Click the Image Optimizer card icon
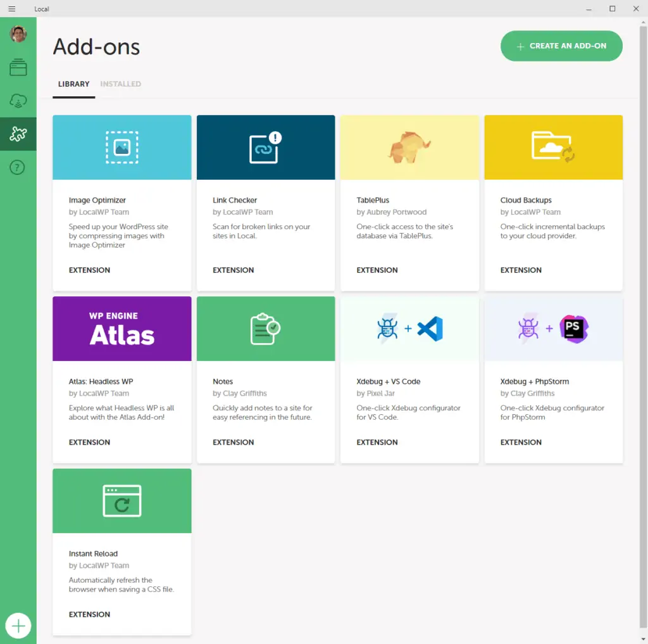This screenshot has height=644, width=648. coord(122,148)
